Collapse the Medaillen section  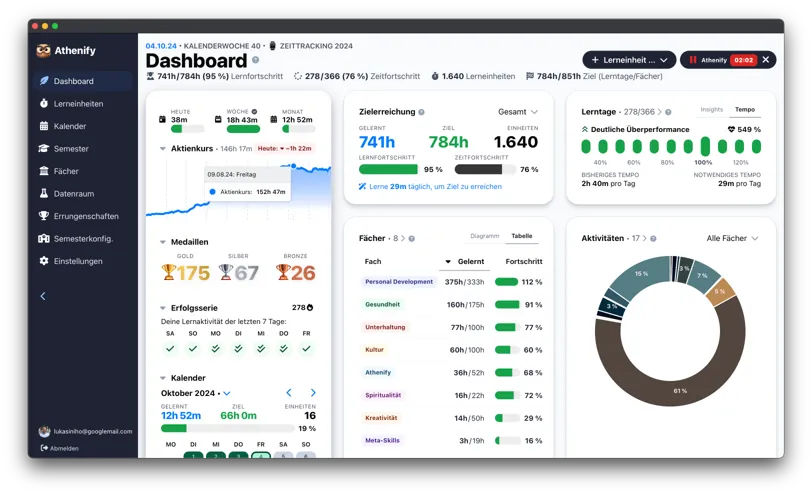point(163,242)
